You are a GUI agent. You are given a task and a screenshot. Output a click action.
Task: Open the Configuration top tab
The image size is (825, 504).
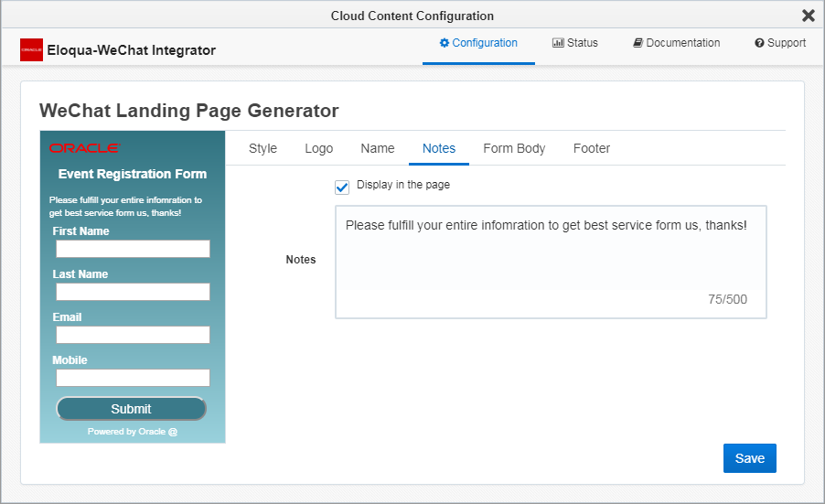[478, 43]
